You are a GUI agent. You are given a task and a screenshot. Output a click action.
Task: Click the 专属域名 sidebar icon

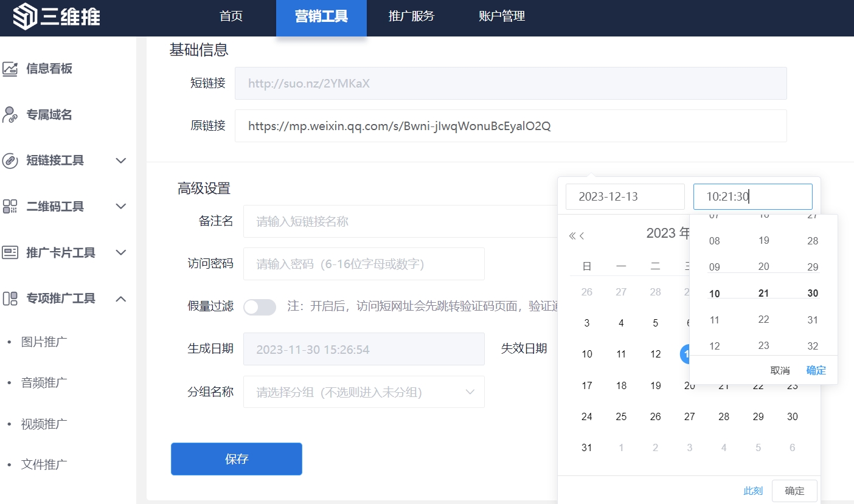tap(10, 115)
